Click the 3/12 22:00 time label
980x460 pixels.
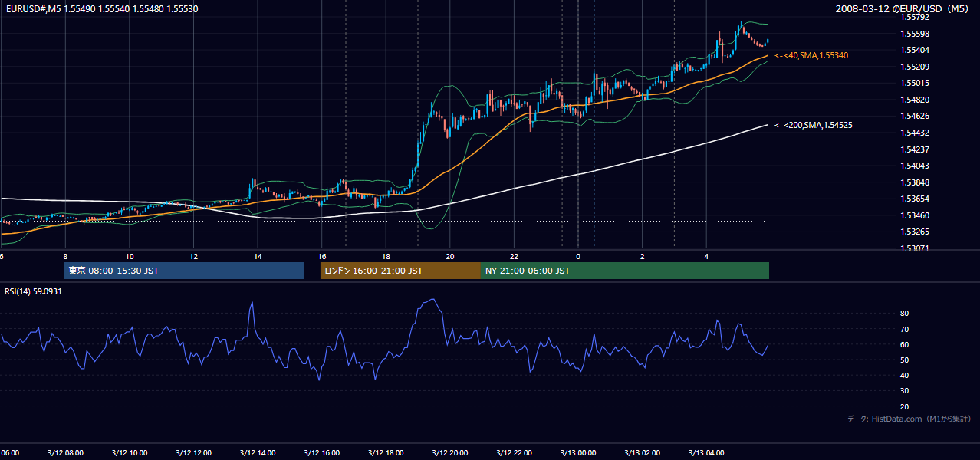point(514,453)
